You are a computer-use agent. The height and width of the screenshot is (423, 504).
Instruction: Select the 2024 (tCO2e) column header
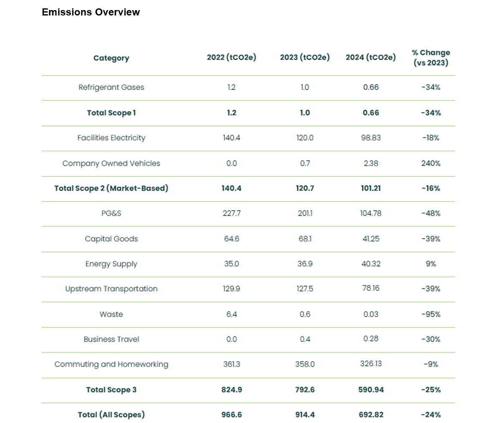pos(370,57)
